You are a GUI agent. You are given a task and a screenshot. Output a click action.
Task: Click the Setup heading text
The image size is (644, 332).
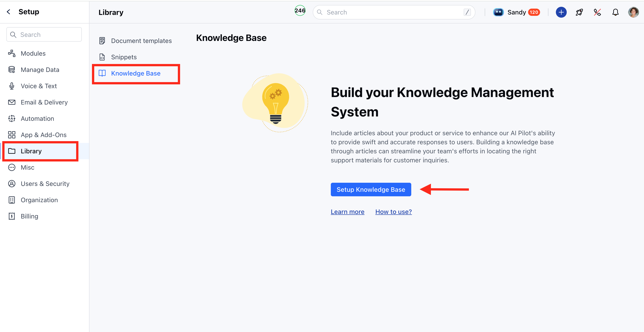click(x=29, y=12)
